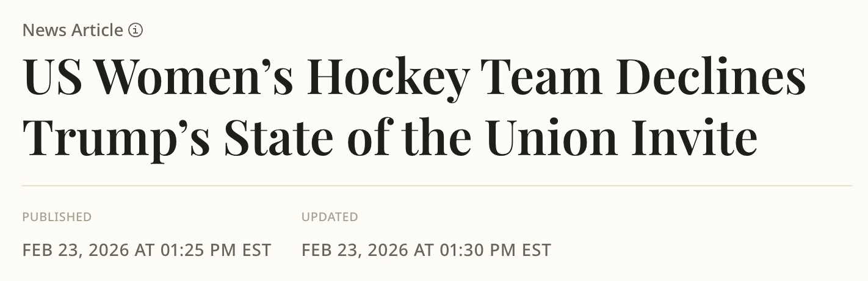
Task: Click the 01:25 PM EST published time
Action: tap(215, 250)
